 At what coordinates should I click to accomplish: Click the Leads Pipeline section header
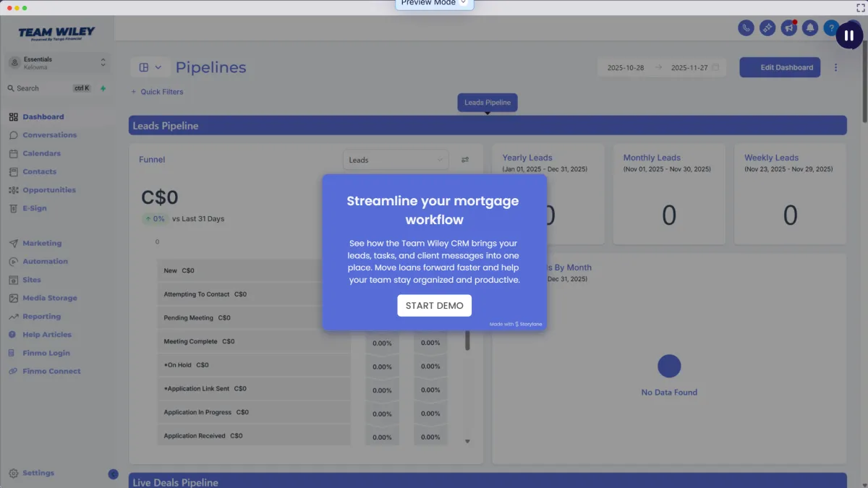[488, 125]
